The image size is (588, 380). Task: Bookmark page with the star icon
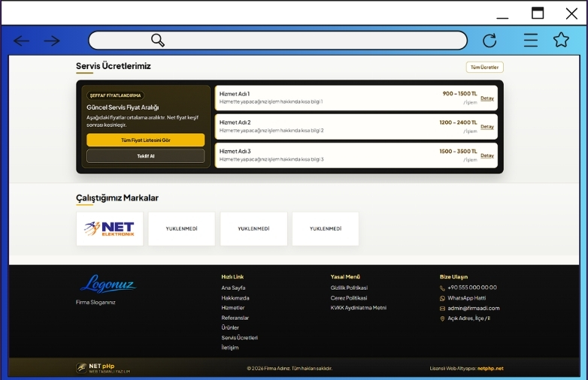point(561,41)
